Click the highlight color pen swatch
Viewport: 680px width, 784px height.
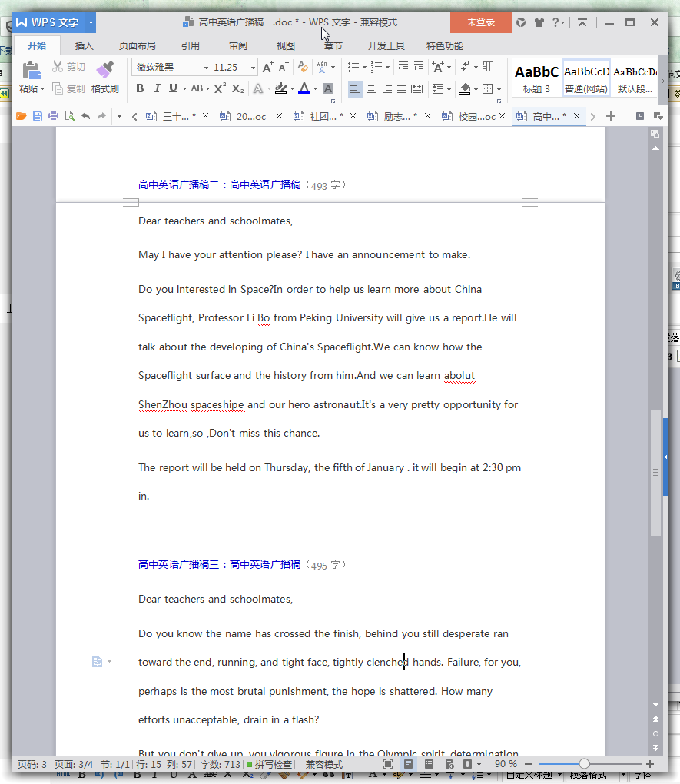click(281, 88)
